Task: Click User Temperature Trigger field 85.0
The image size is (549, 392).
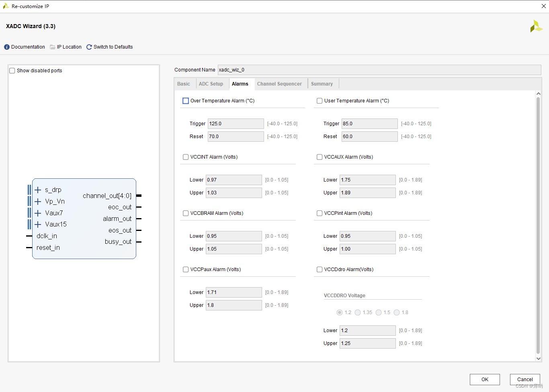Action: click(370, 124)
